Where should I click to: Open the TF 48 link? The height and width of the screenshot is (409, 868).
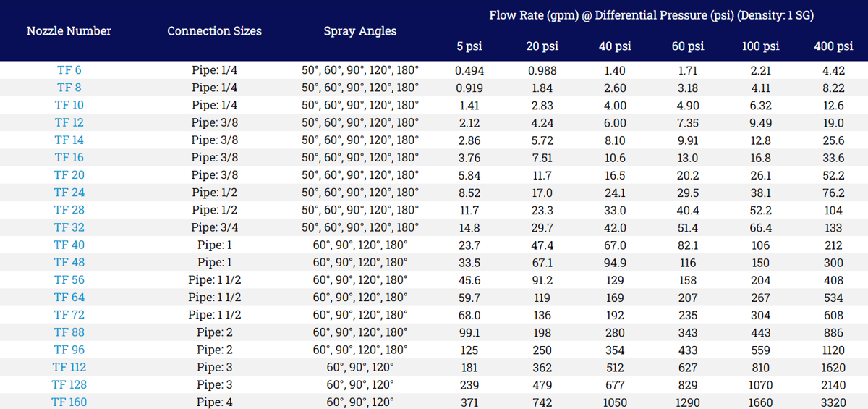click(69, 262)
